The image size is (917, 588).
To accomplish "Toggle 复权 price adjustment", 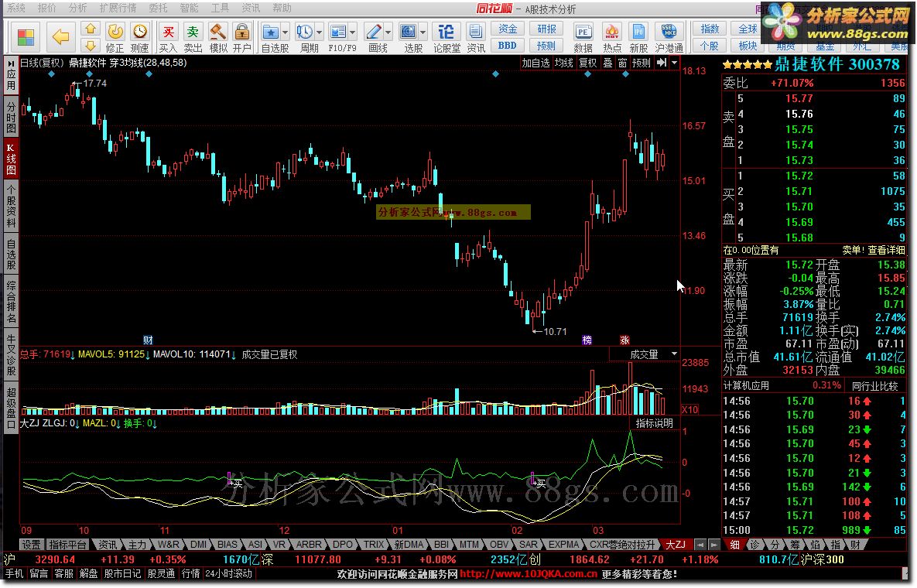I will [588, 63].
